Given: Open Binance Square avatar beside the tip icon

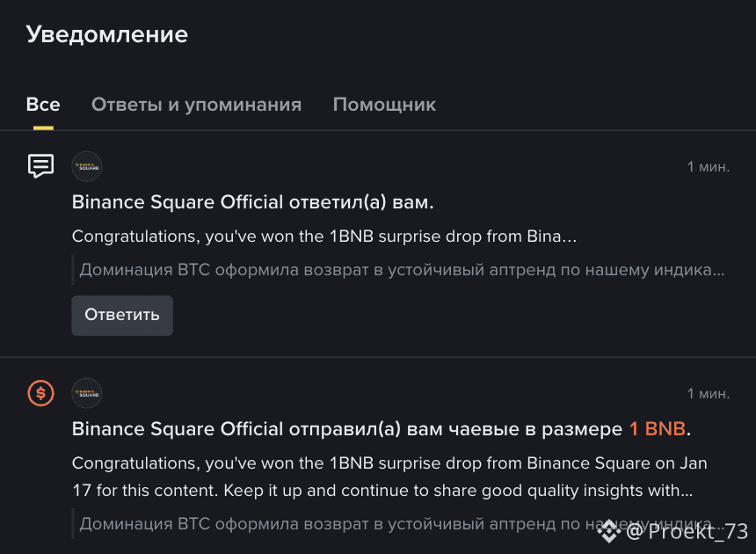Looking at the screenshot, I should pyautogui.click(x=87, y=393).
